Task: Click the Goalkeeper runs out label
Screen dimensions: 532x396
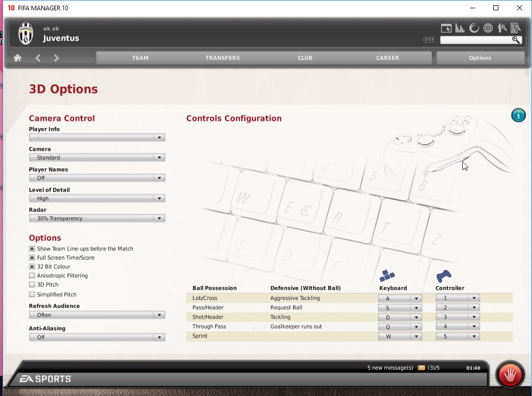Action: tap(296, 326)
